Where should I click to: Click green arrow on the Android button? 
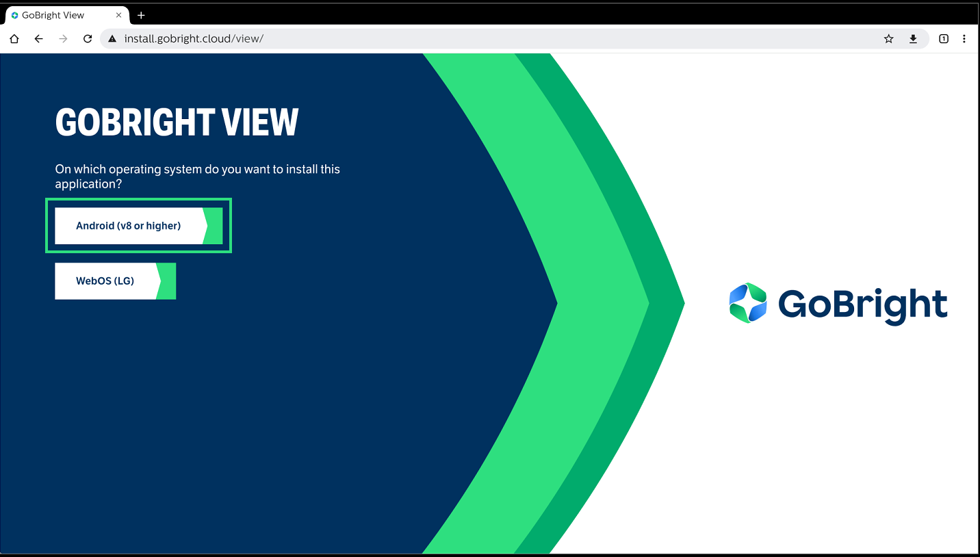(214, 226)
